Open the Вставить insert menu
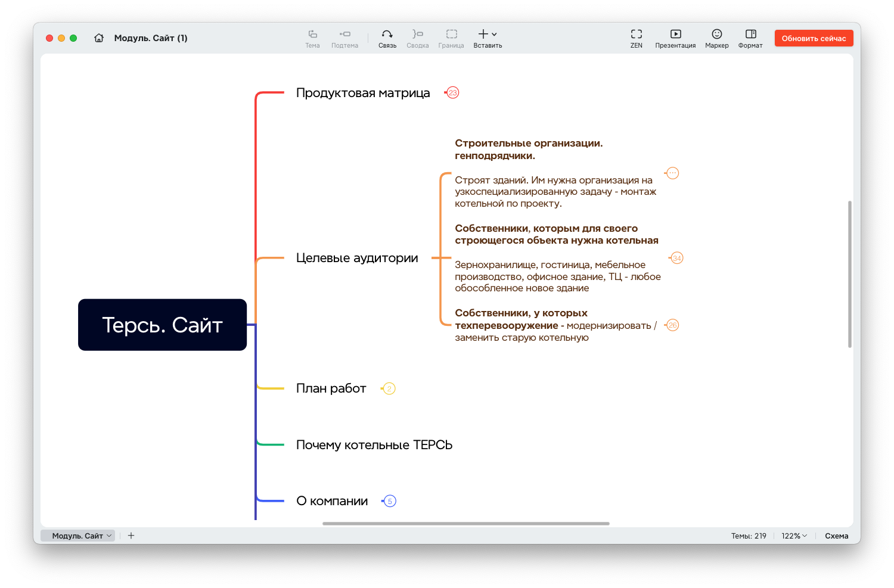 (x=488, y=39)
